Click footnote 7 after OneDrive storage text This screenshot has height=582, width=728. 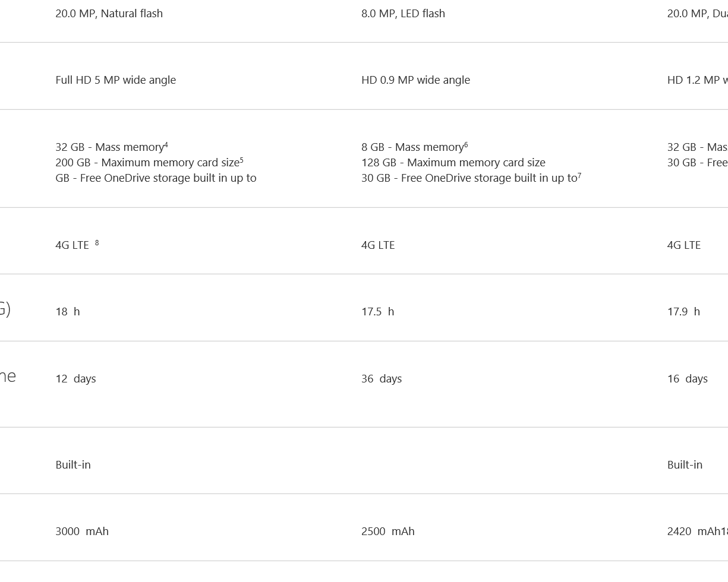pyautogui.click(x=579, y=175)
